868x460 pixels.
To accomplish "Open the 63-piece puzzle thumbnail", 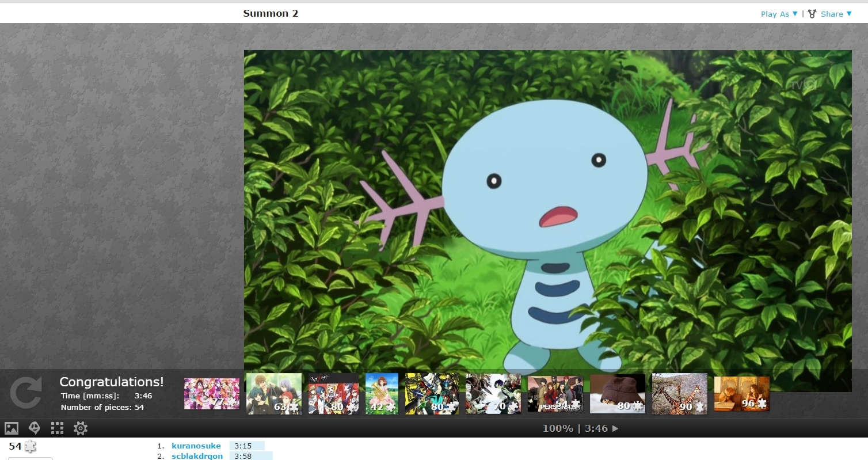I will pyautogui.click(x=274, y=394).
